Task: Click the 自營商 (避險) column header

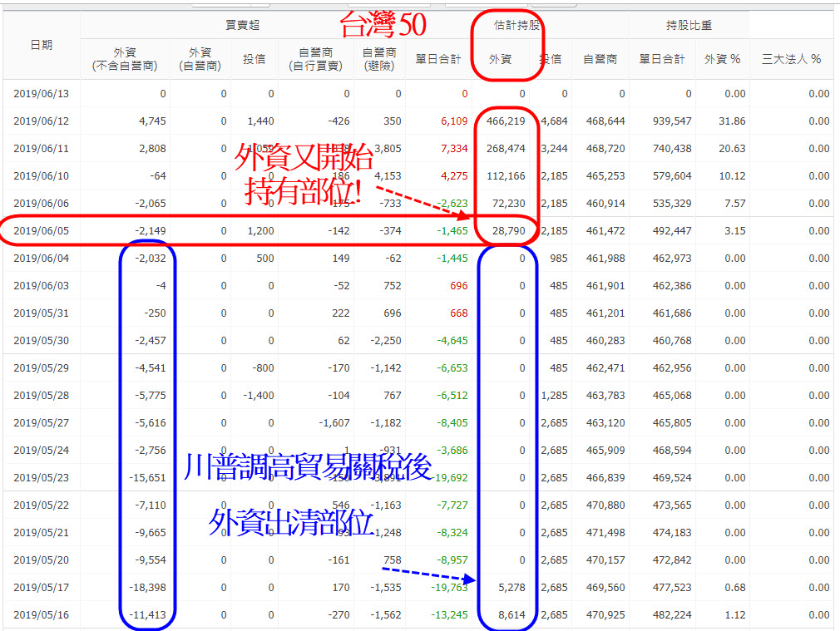Action: [379, 59]
